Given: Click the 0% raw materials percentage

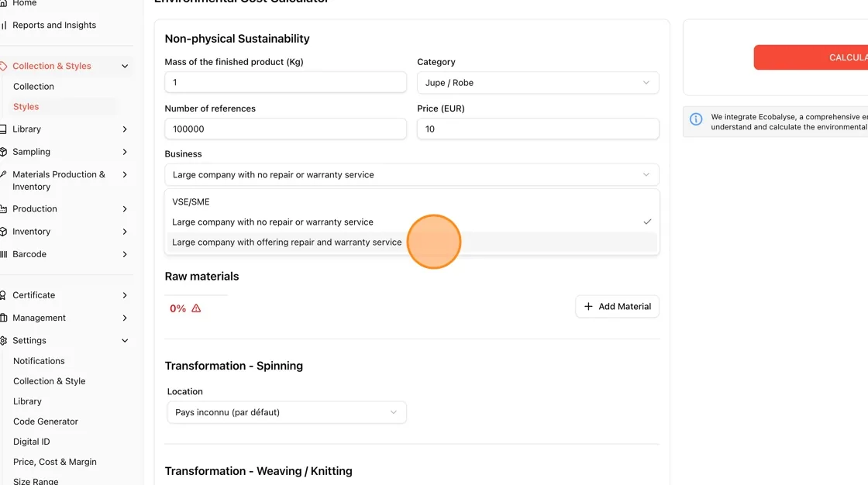Looking at the screenshot, I should [177, 308].
